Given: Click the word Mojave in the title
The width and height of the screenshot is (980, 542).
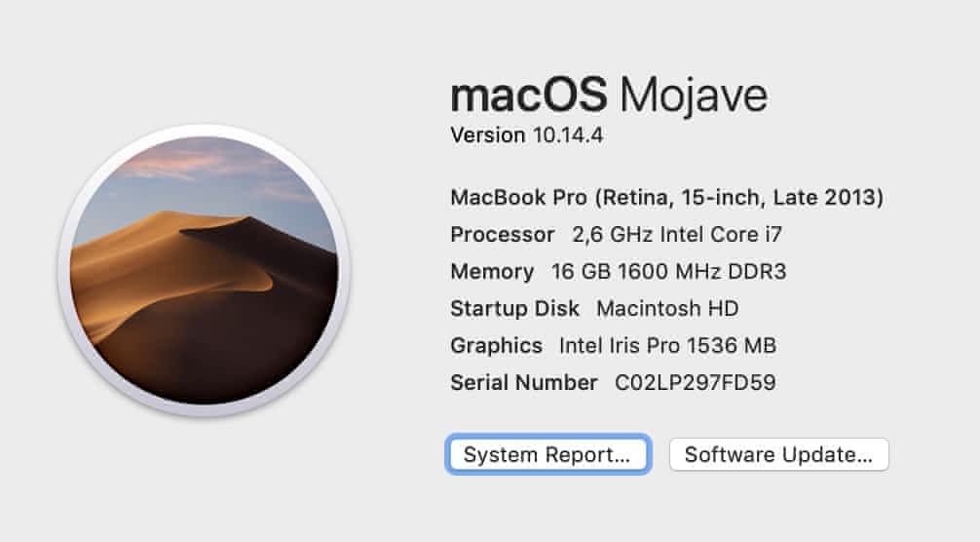Looking at the screenshot, I should pyautogui.click(x=694, y=95).
